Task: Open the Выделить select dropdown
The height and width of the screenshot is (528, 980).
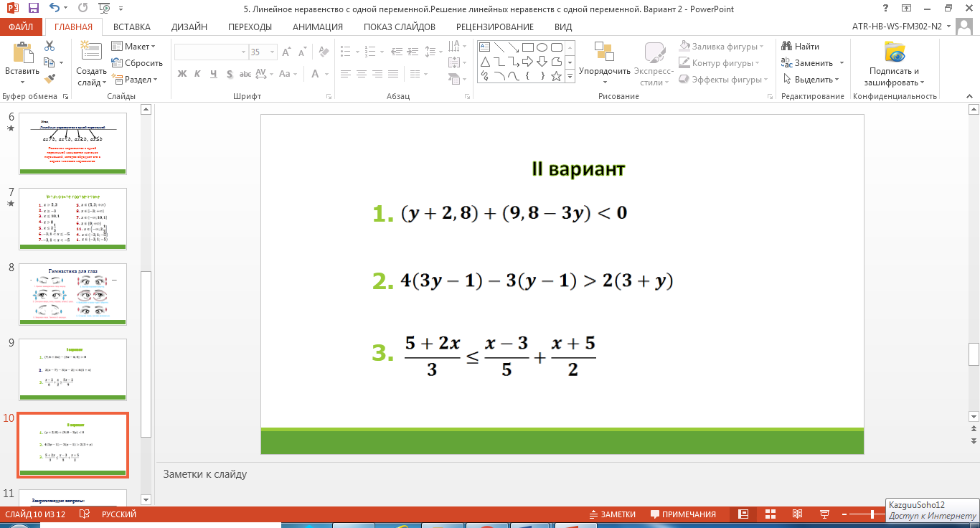Action: click(x=811, y=80)
